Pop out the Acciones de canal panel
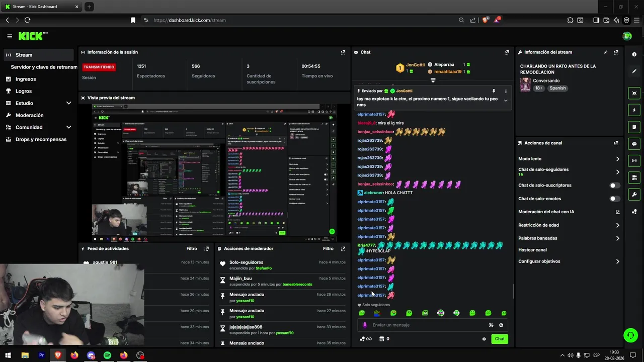 pyautogui.click(x=616, y=143)
